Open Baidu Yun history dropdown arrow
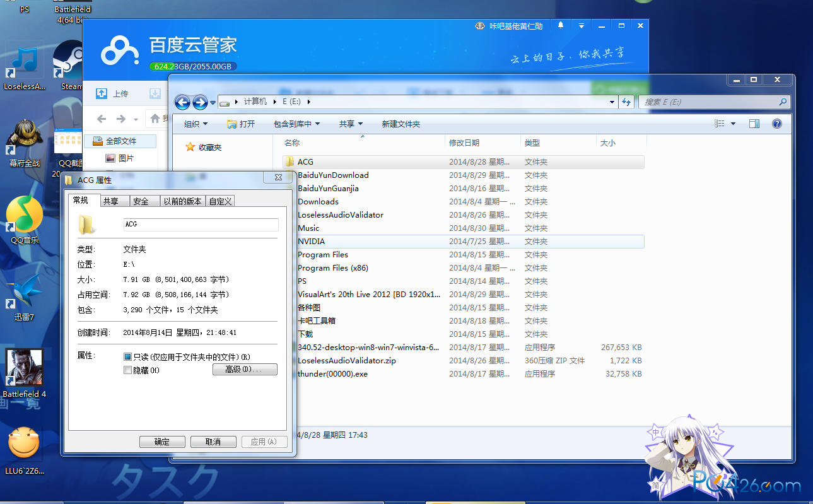This screenshot has width=813, height=504. (x=136, y=119)
